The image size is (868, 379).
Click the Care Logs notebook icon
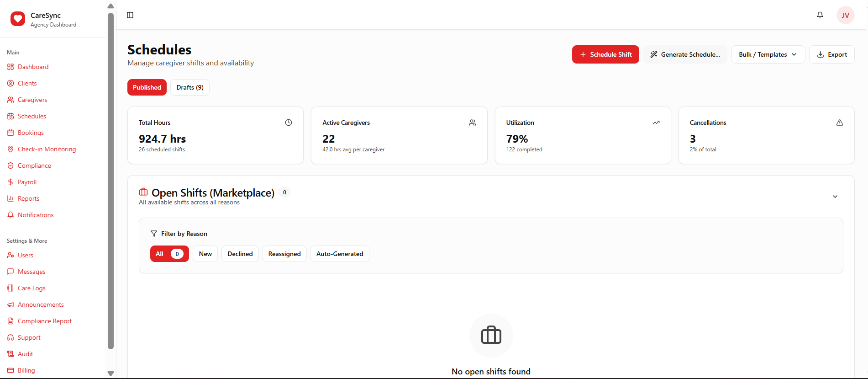(x=11, y=288)
